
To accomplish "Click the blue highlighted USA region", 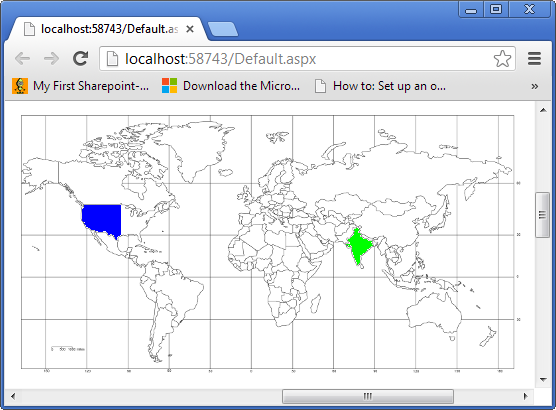I will coord(102,219).
